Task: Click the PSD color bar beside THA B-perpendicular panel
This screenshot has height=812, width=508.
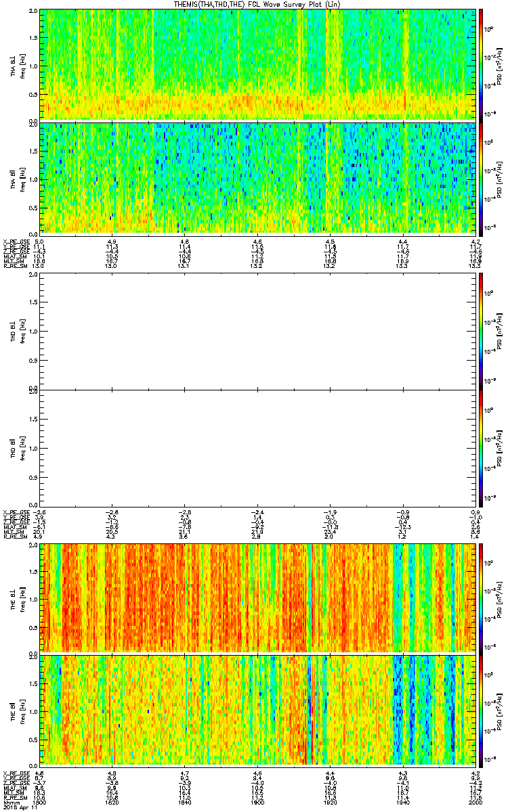Action: point(482,64)
